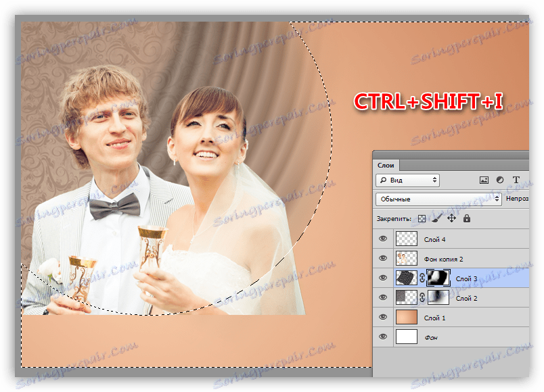Select Фон white layer thumbnail
This screenshot has width=544, height=392.
click(406, 337)
